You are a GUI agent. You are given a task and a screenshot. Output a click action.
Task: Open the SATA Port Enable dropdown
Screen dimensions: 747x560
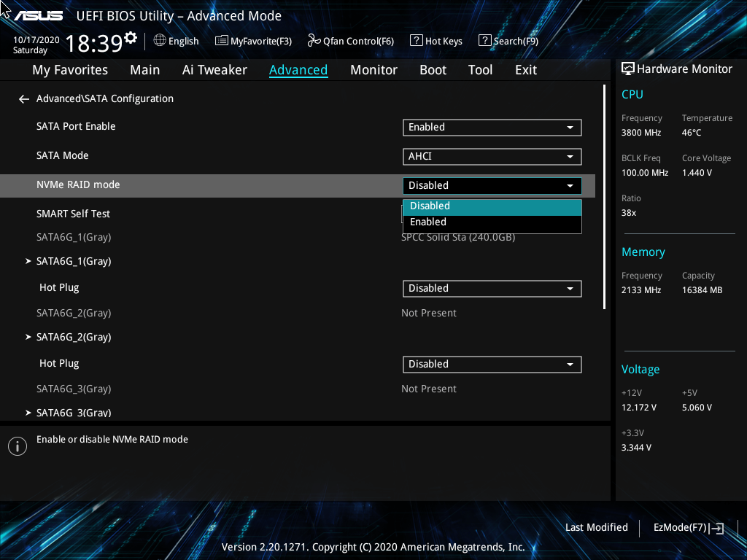point(492,128)
